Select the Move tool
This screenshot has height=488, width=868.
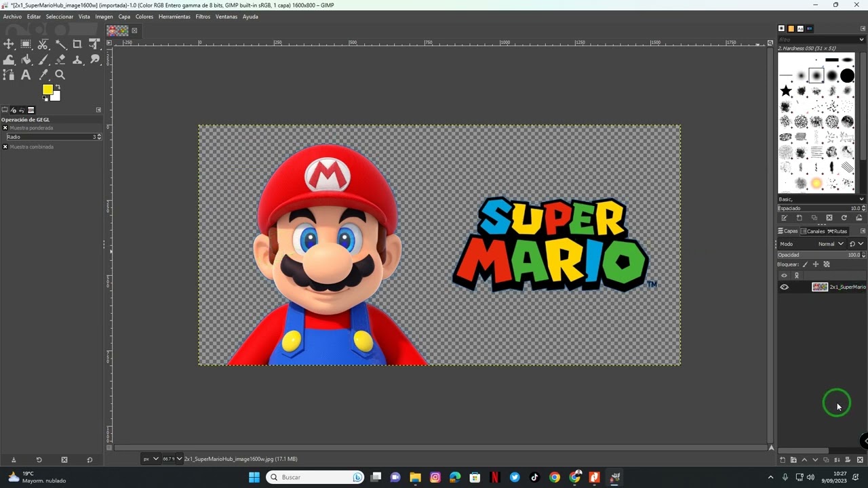[9, 44]
